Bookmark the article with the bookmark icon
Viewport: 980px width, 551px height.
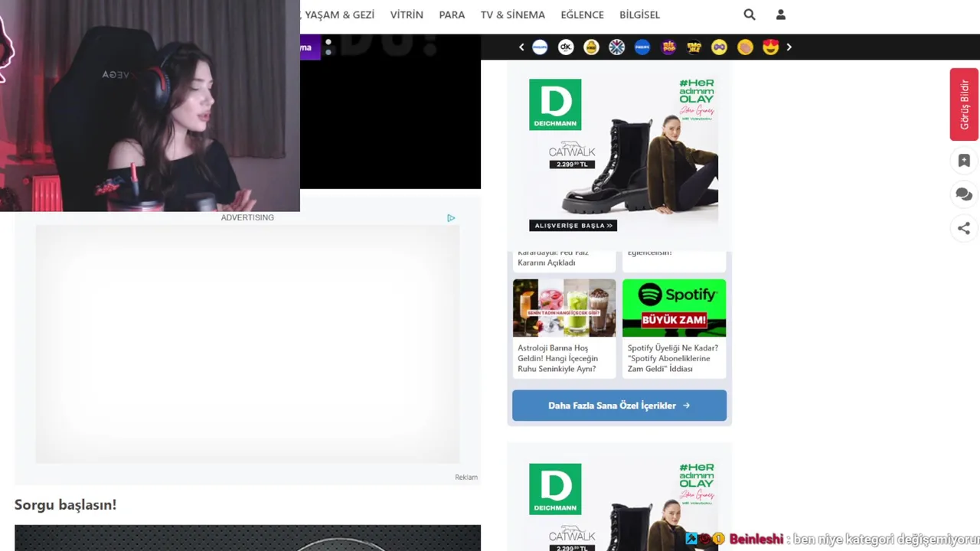964,161
